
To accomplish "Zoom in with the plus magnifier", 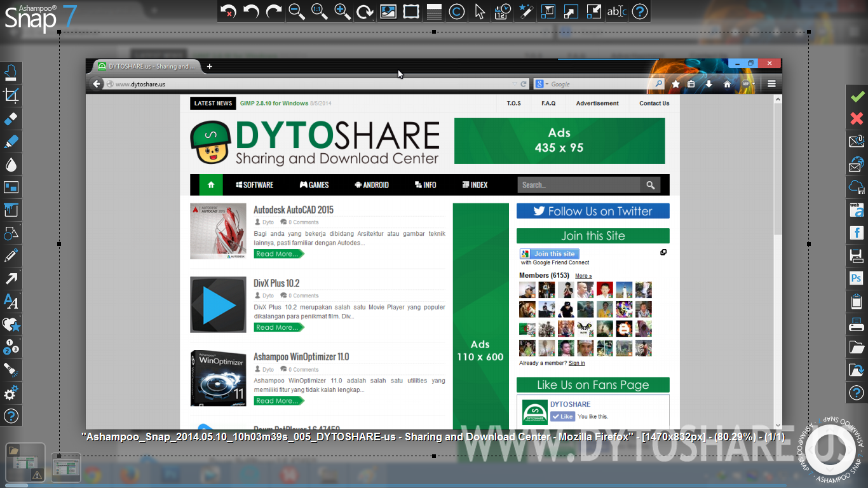I will [342, 11].
